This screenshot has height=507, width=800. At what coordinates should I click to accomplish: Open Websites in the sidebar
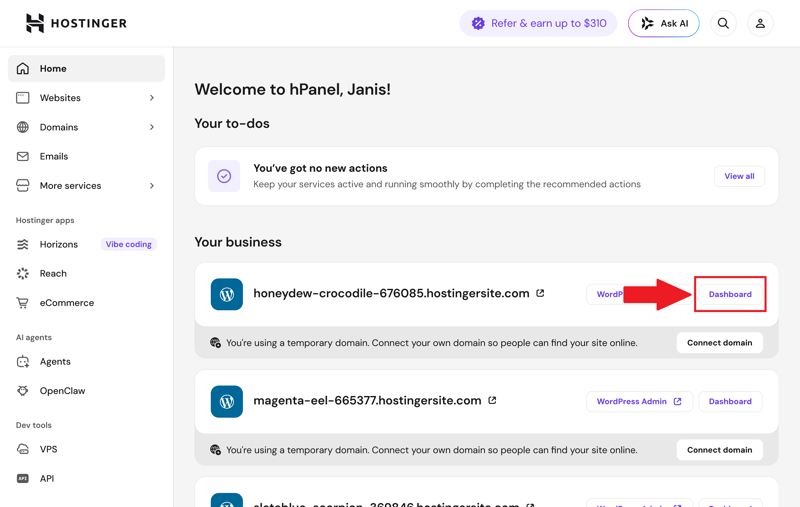pyautogui.click(x=86, y=97)
